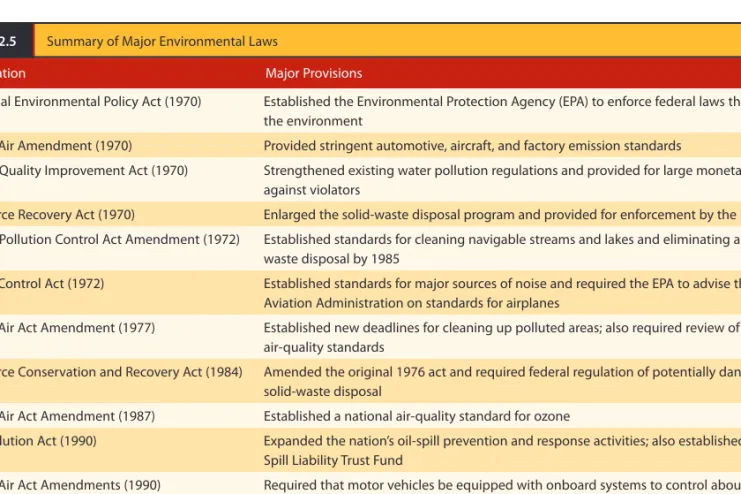Viewport: 741px width, 494px height.
Task: Click 'Established new deadlines for cleaning up' text
Action: coord(388,328)
